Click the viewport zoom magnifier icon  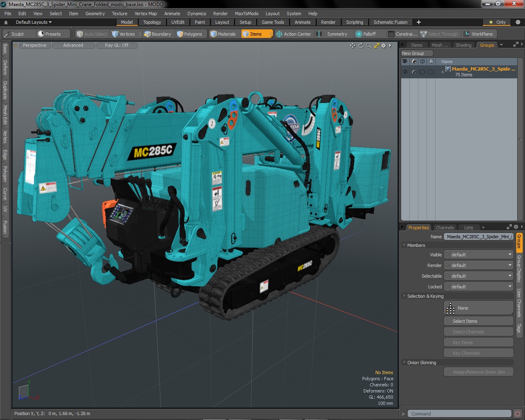(x=369, y=46)
